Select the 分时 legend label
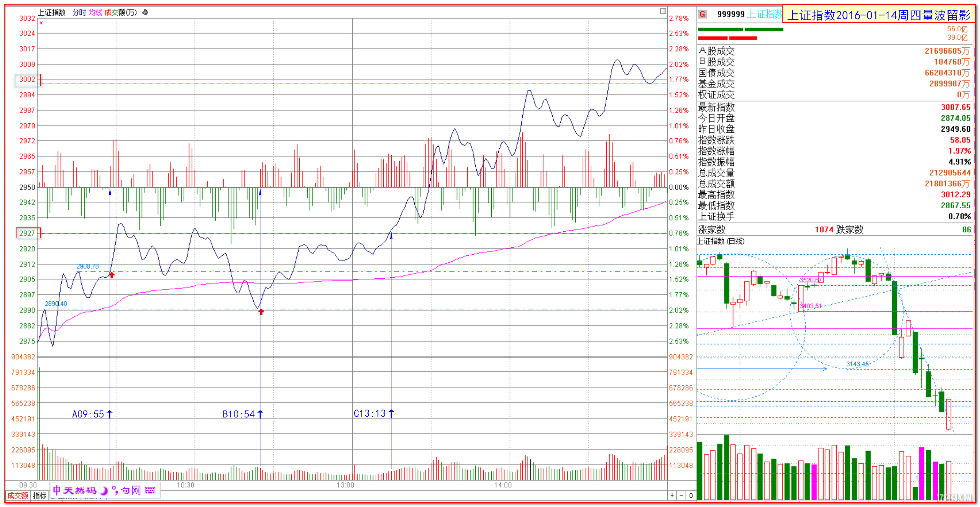The height and width of the screenshot is (507, 980). (x=79, y=13)
